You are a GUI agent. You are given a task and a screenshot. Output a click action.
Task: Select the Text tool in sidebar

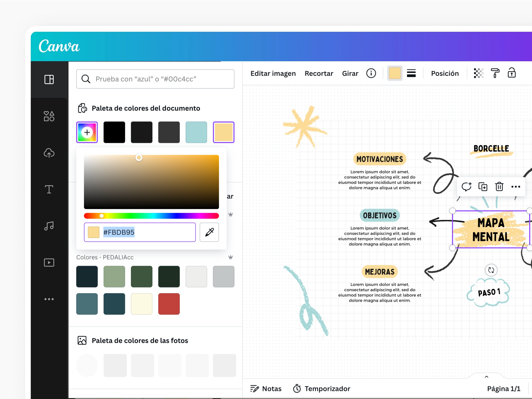[x=49, y=189]
